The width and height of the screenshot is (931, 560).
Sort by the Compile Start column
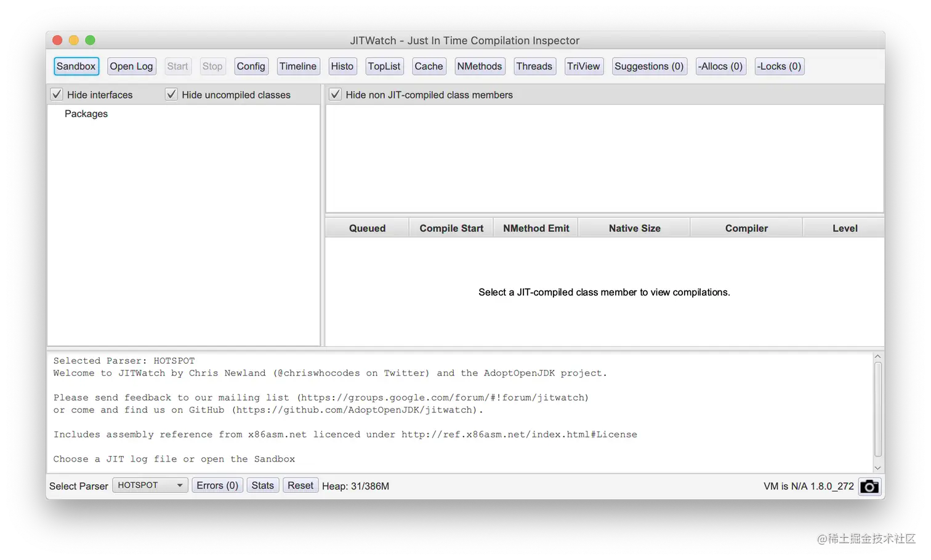coord(451,228)
